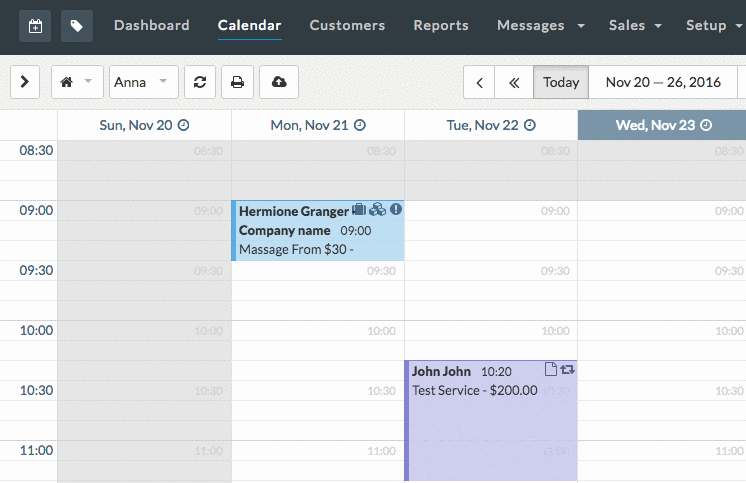Click the new appointment calendar-plus icon
746x483 pixels.
(x=36, y=26)
